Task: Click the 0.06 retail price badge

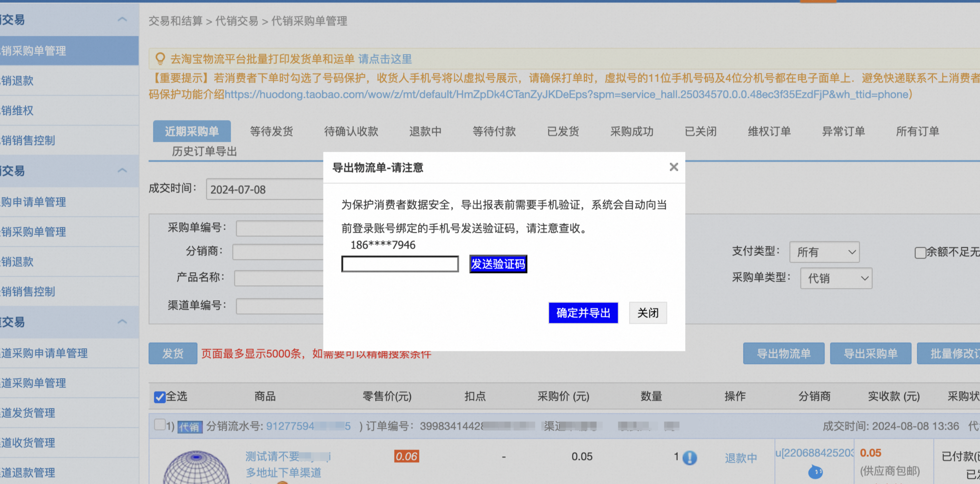Action: pos(406,456)
